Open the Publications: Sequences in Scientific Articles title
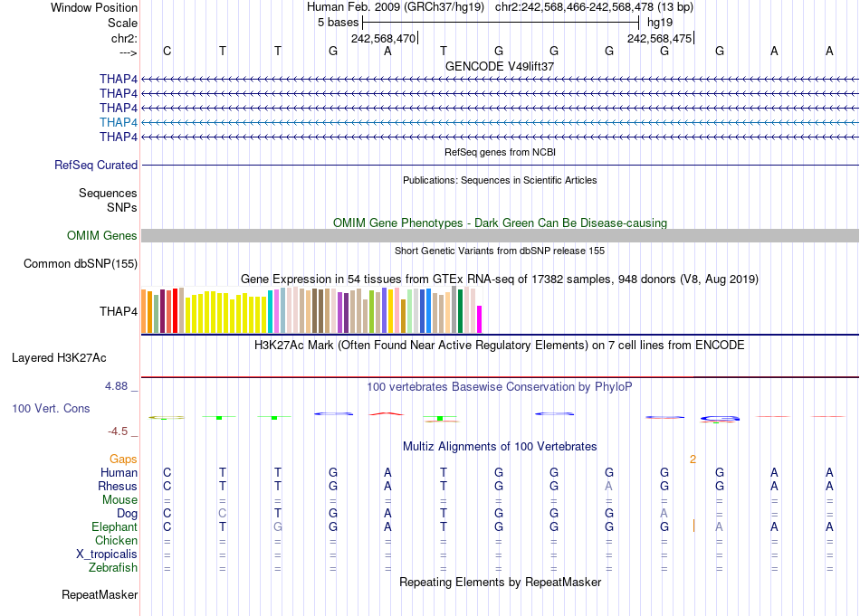This screenshot has width=860, height=616. click(500, 180)
